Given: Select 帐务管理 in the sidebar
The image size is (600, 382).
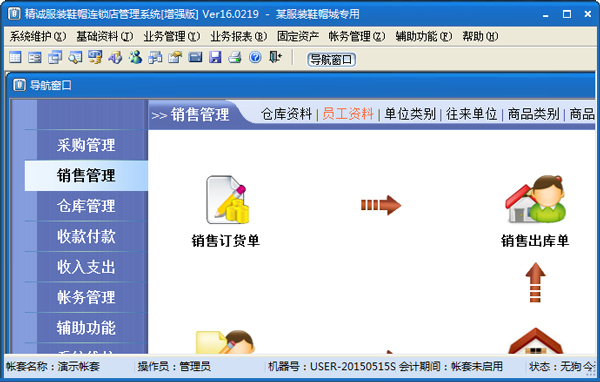Looking at the screenshot, I should (x=86, y=297).
